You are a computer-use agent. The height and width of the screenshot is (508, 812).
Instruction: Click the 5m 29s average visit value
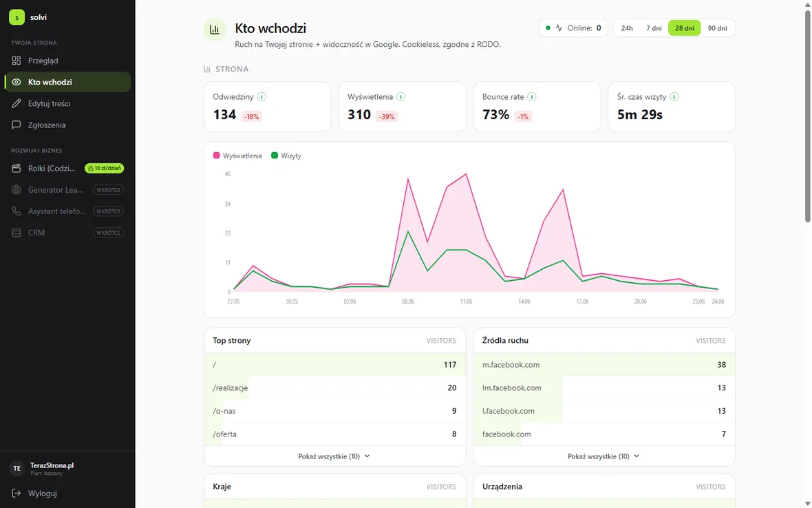pyautogui.click(x=639, y=114)
